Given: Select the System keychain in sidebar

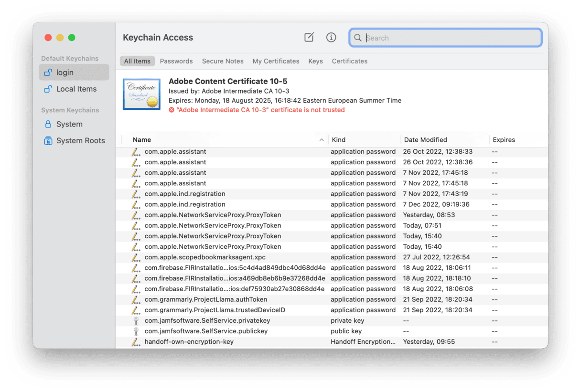Looking at the screenshot, I should click(x=74, y=124).
